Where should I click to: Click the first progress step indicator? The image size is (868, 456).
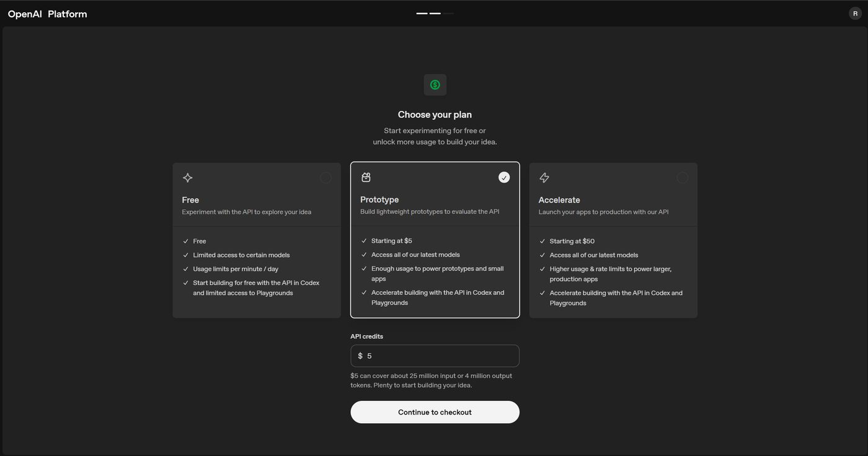[422, 13]
